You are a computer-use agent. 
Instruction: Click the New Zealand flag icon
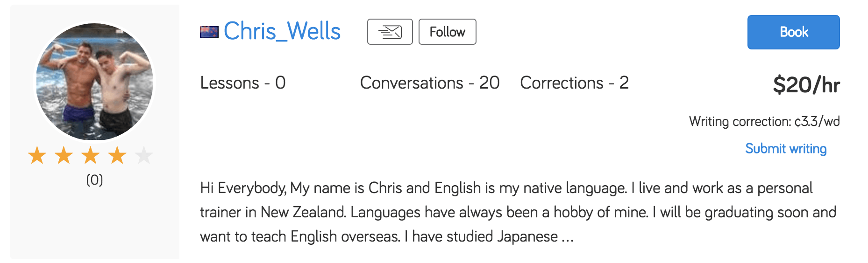pyautogui.click(x=209, y=32)
